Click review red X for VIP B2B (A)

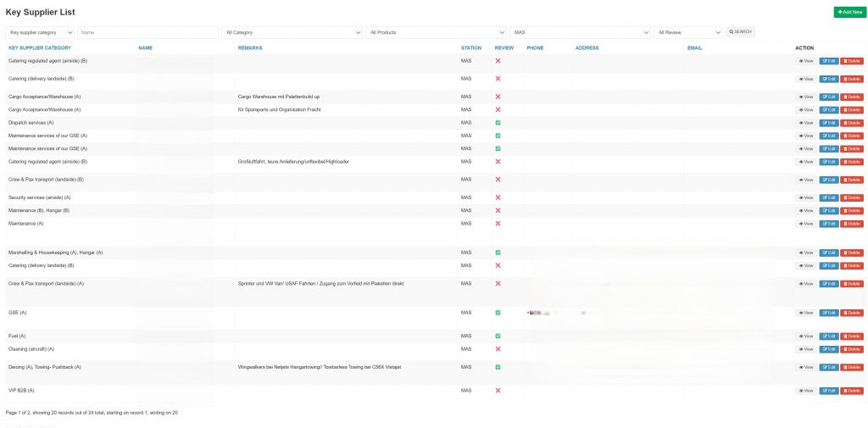pos(498,391)
